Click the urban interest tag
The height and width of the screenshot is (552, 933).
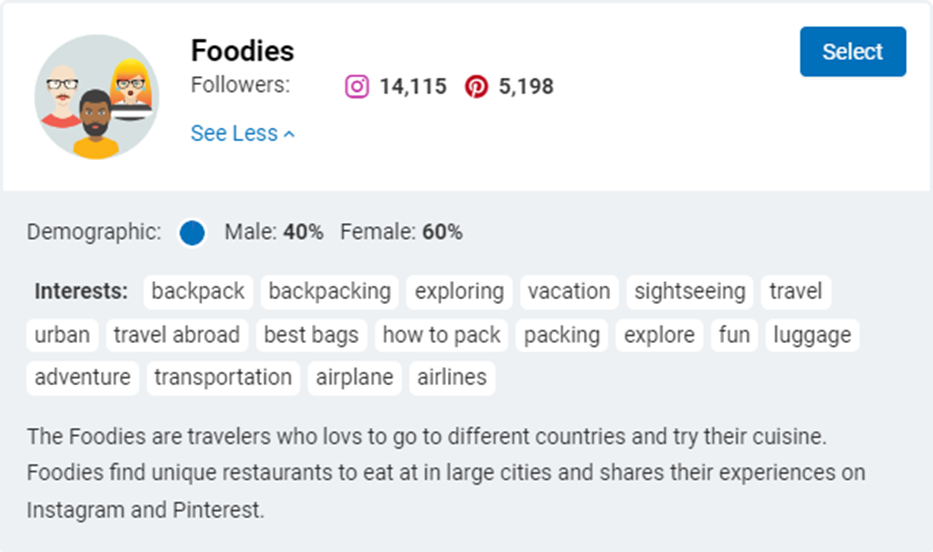click(x=62, y=335)
